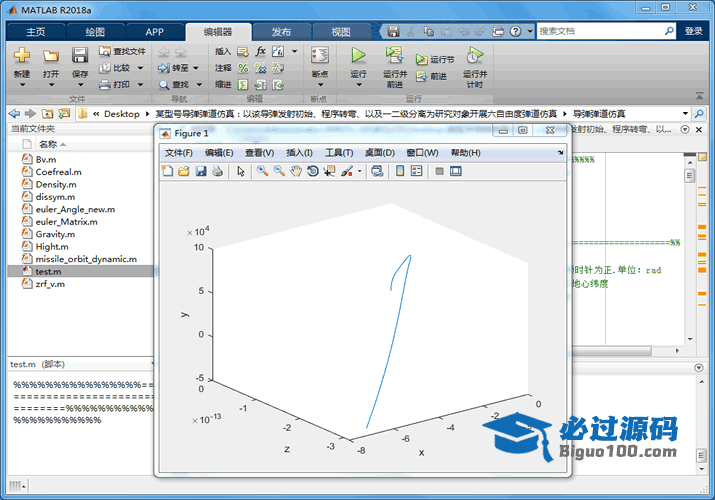Click the help question mark icon
Image resolution: width=715 pixels, height=500 pixels.
[515, 31]
